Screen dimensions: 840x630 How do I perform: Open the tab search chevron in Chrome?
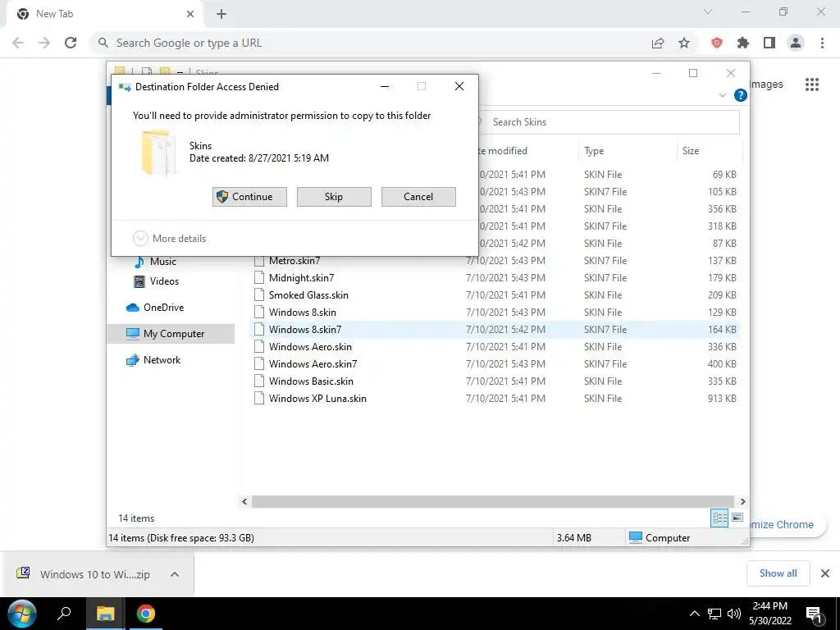pos(708,11)
